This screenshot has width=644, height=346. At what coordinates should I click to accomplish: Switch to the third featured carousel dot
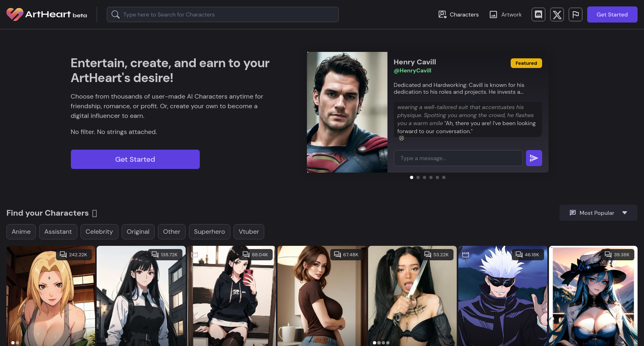[x=425, y=177]
